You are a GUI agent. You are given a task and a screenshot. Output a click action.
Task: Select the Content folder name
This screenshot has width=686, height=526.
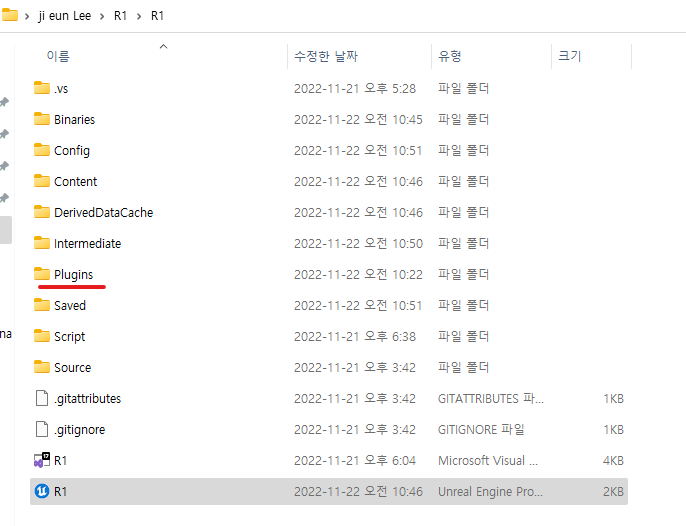point(75,182)
